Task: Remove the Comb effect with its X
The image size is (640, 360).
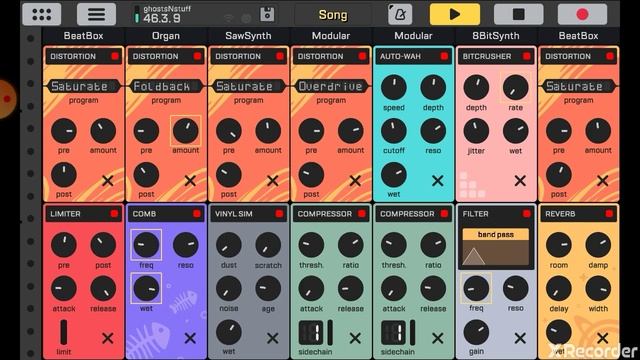Action: (x=190, y=338)
